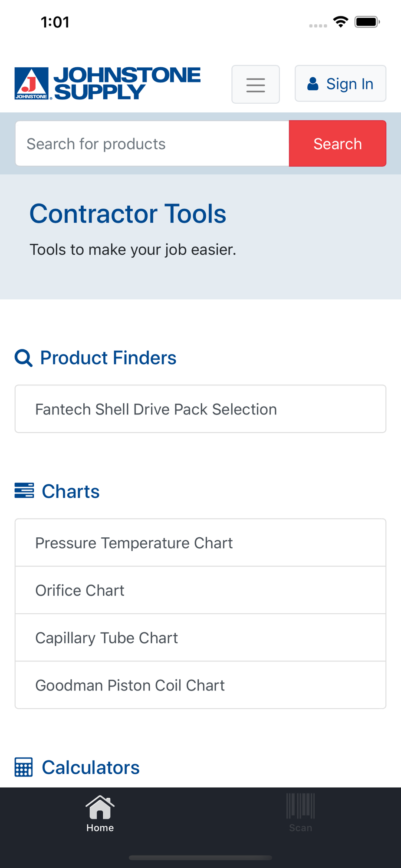Screen dimensions: 401x868
Task: Tap the Charts section list icon
Action: pos(24,490)
